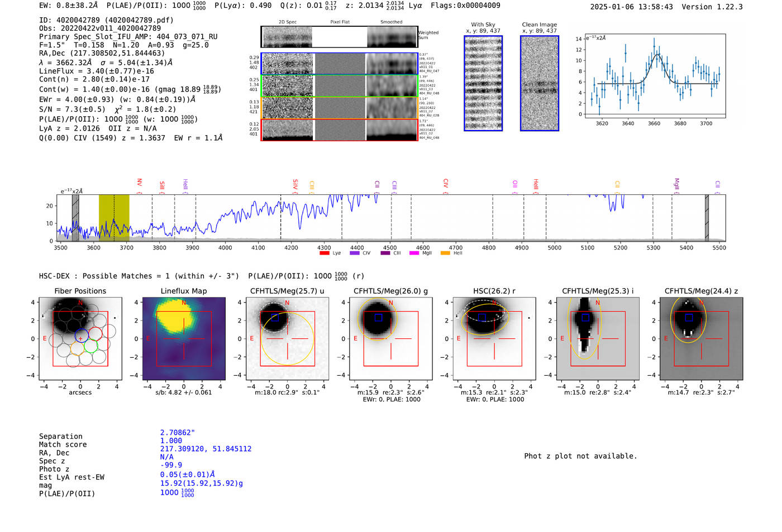The height and width of the screenshot is (532, 782).
Task: Click the s/b: 4.82 +/- 0.061 caption
Action: coord(184,392)
